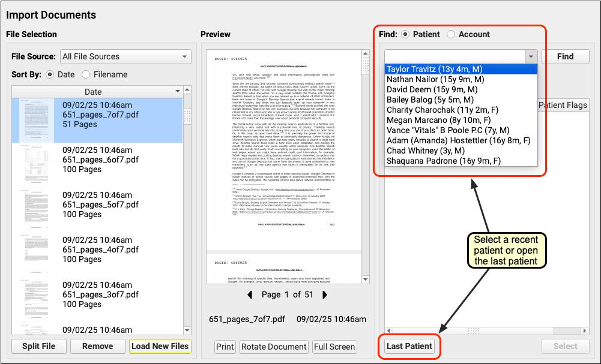Click the Full Screen button
This screenshot has height=364, width=601.
[x=334, y=347]
